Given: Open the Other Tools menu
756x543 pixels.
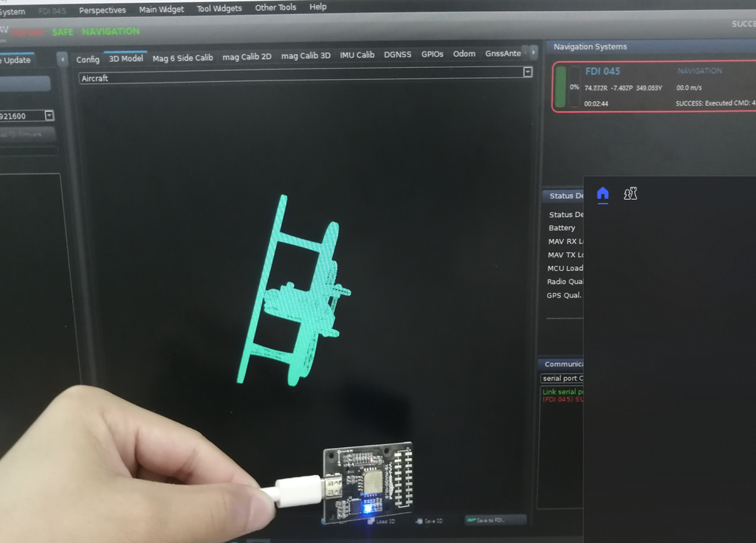Looking at the screenshot, I should pyautogui.click(x=275, y=7).
